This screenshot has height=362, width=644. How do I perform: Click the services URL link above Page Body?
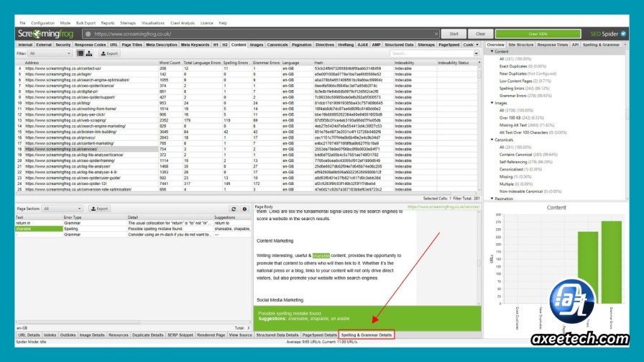point(443,207)
